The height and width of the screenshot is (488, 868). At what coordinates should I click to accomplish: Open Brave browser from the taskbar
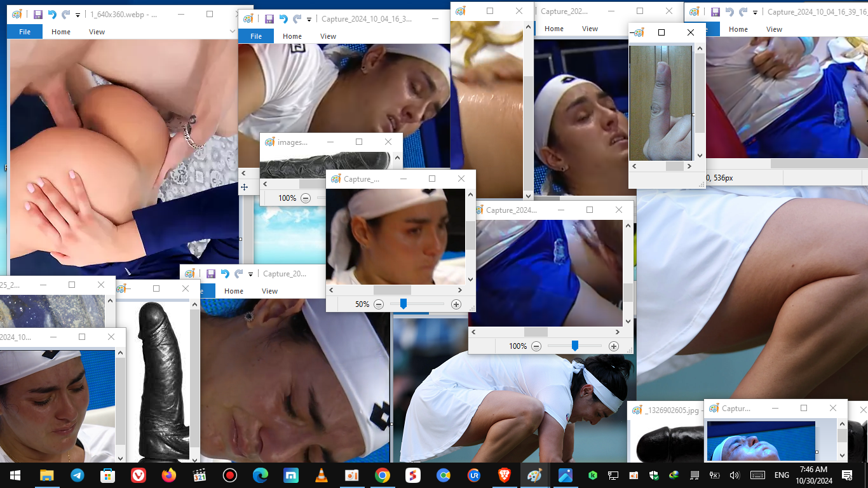(504, 475)
